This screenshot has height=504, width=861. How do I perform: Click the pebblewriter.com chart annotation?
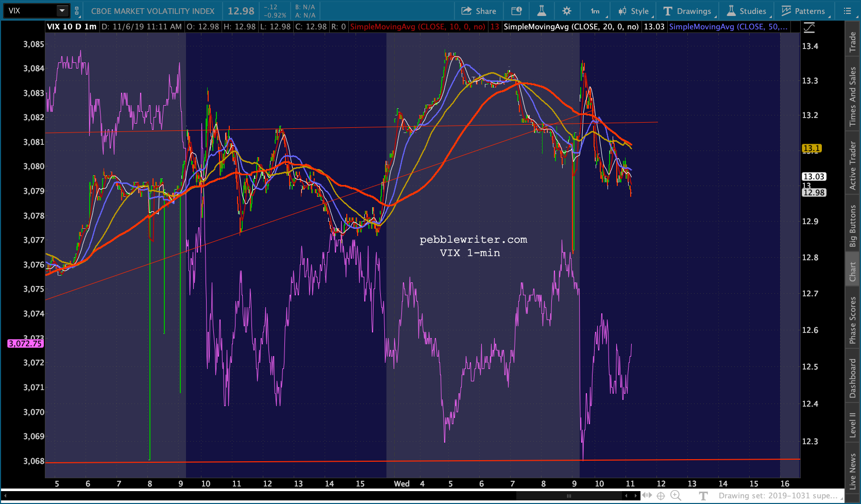pyautogui.click(x=473, y=240)
